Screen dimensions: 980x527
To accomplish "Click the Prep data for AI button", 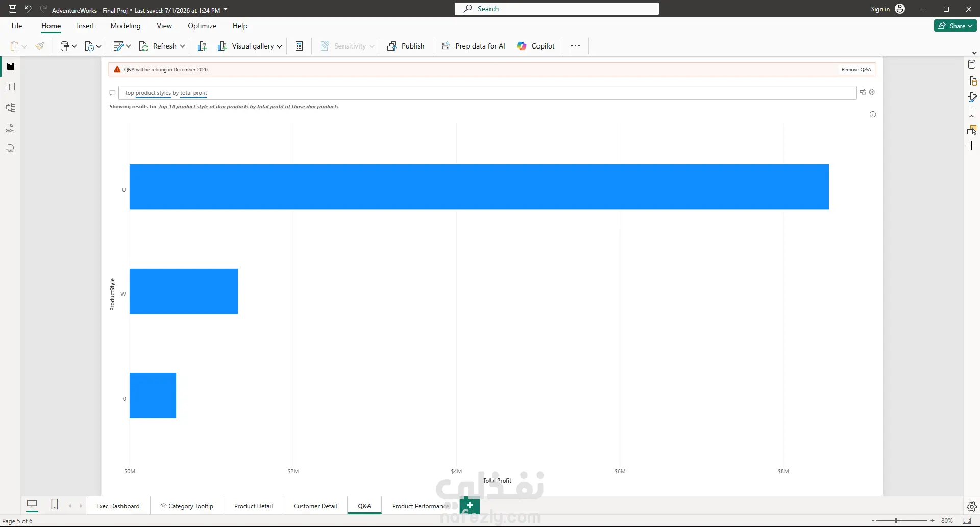I will [x=473, y=46].
